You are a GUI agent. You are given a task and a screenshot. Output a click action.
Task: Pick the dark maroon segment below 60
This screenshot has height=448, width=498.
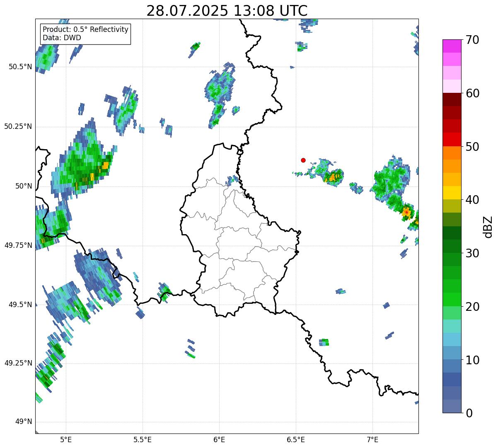(452, 99)
